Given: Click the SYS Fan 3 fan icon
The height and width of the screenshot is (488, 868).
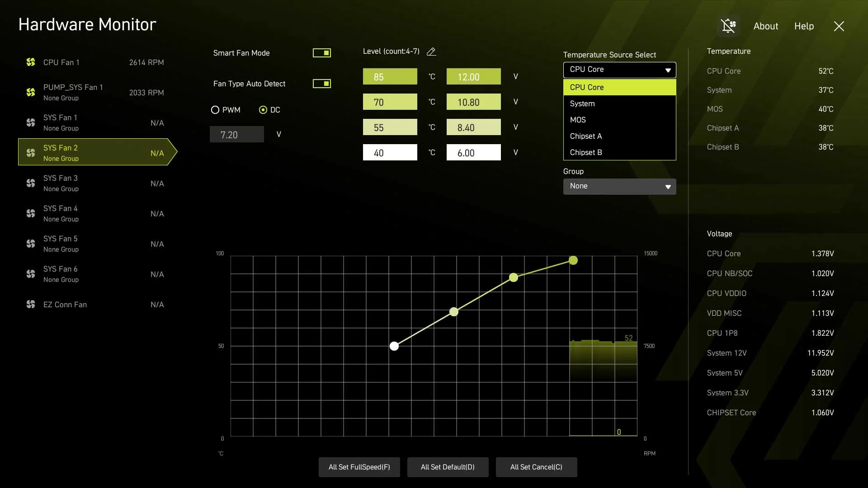Looking at the screenshot, I should point(31,183).
